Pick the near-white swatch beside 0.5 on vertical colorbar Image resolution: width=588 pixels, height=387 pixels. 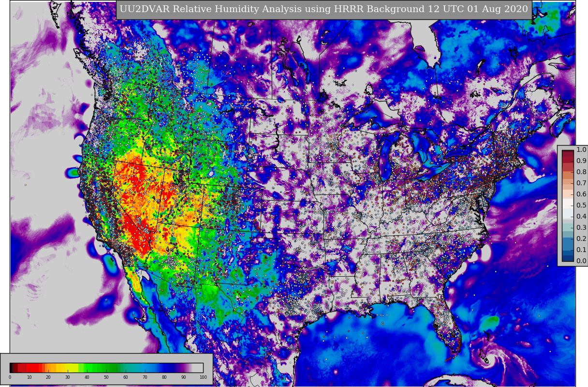click(568, 203)
